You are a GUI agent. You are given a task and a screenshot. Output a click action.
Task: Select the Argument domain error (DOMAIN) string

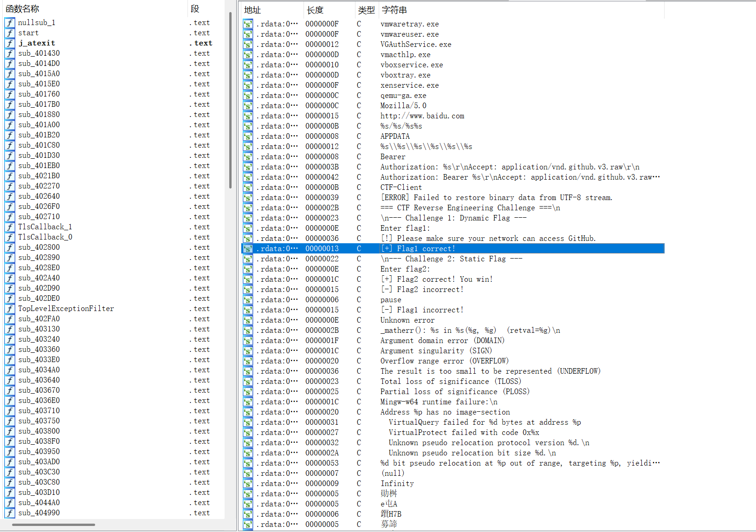(x=443, y=341)
